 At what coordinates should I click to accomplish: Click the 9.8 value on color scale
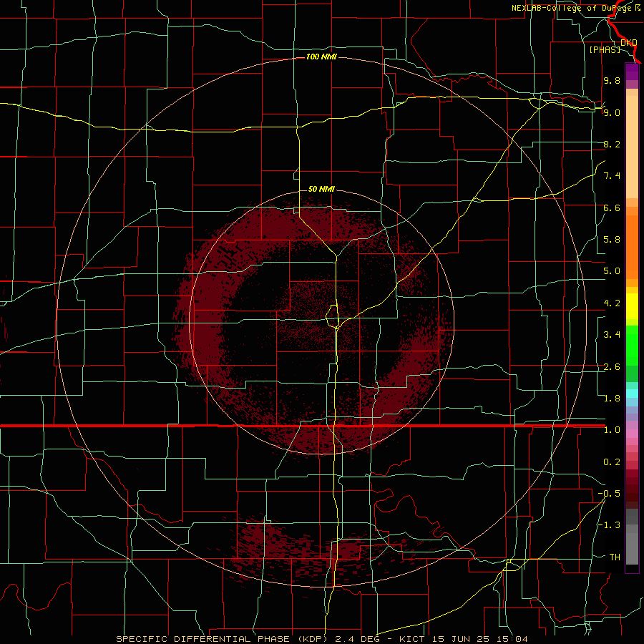click(612, 80)
